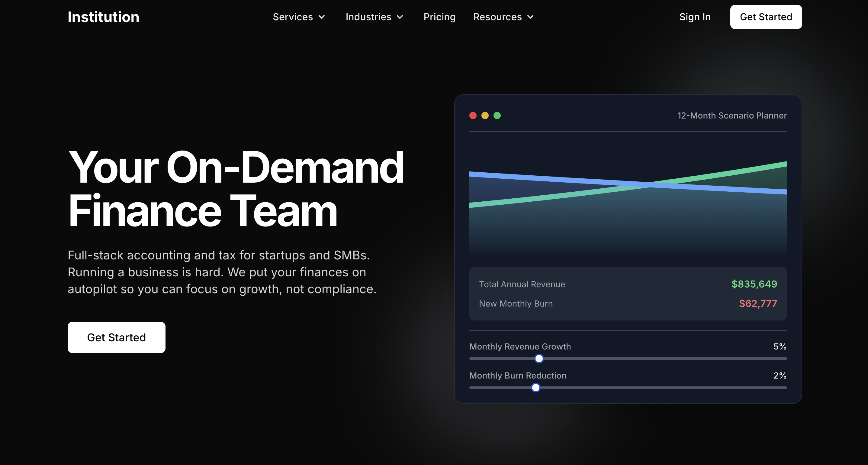
Task: Click the Services chevron arrow
Action: [x=322, y=17]
